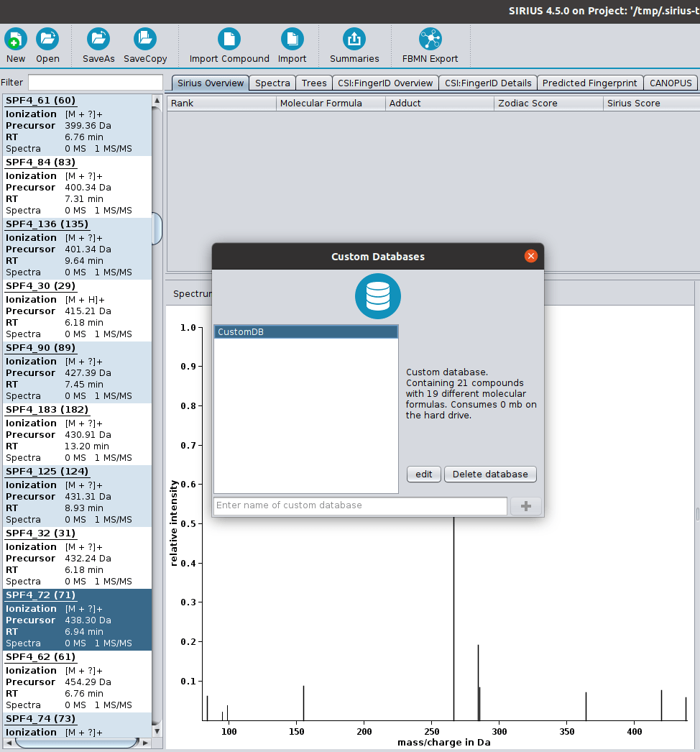Image resolution: width=700 pixels, height=752 pixels.
Task: Click the edit button in Custom Databases
Action: tap(424, 474)
